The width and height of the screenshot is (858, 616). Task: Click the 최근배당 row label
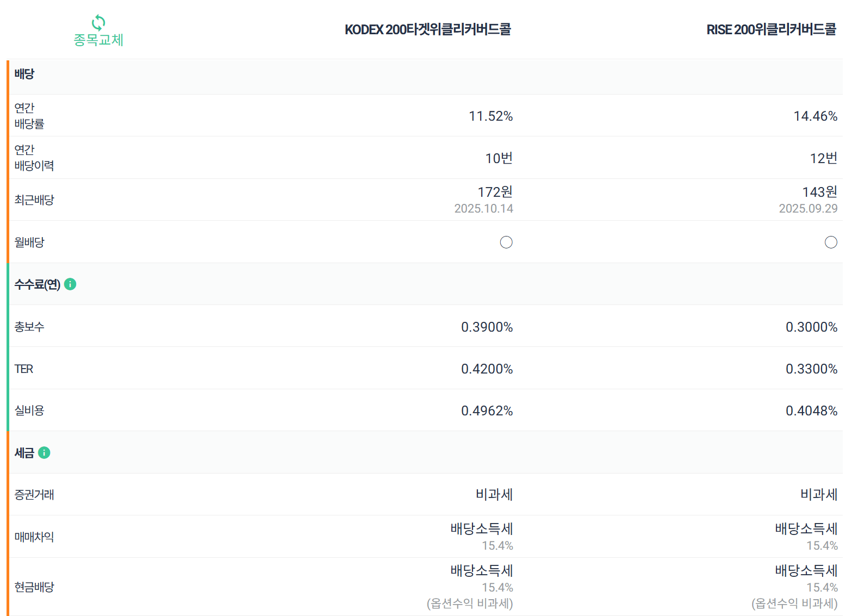pyautogui.click(x=34, y=200)
